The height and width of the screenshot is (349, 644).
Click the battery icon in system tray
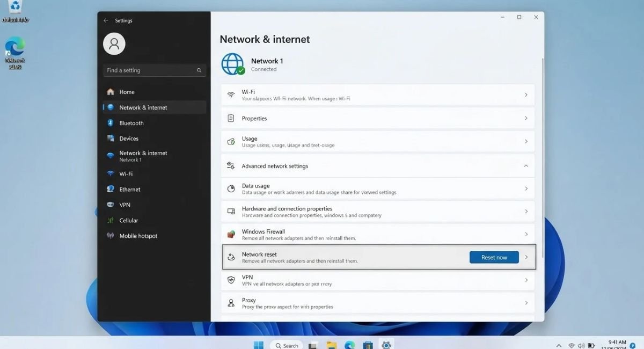(x=591, y=345)
